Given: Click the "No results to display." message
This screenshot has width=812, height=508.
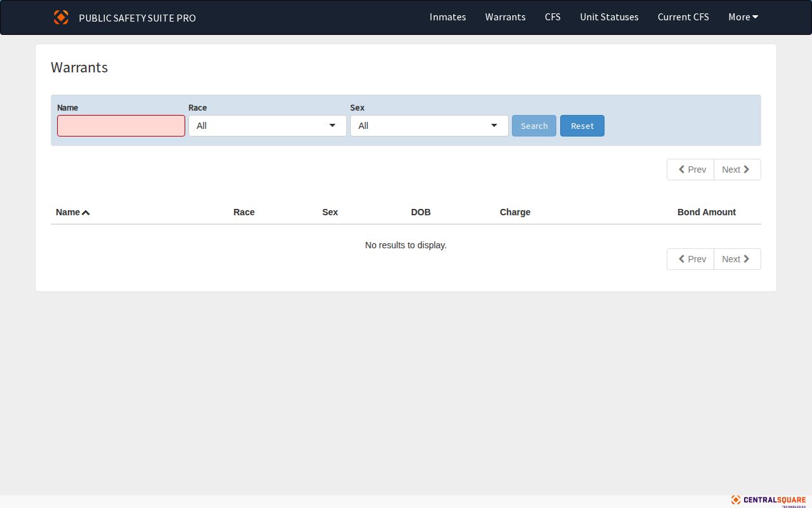Looking at the screenshot, I should point(406,245).
